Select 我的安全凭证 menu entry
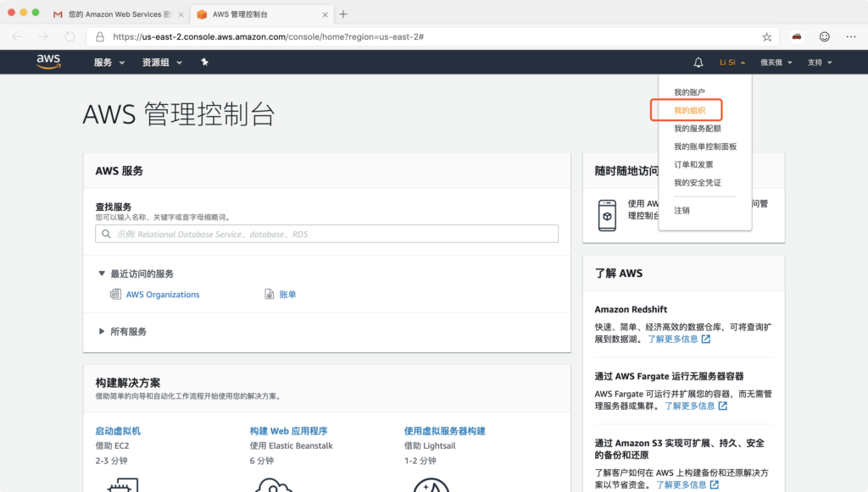Viewport: 868px width, 492px height. [x=697, y=182]
